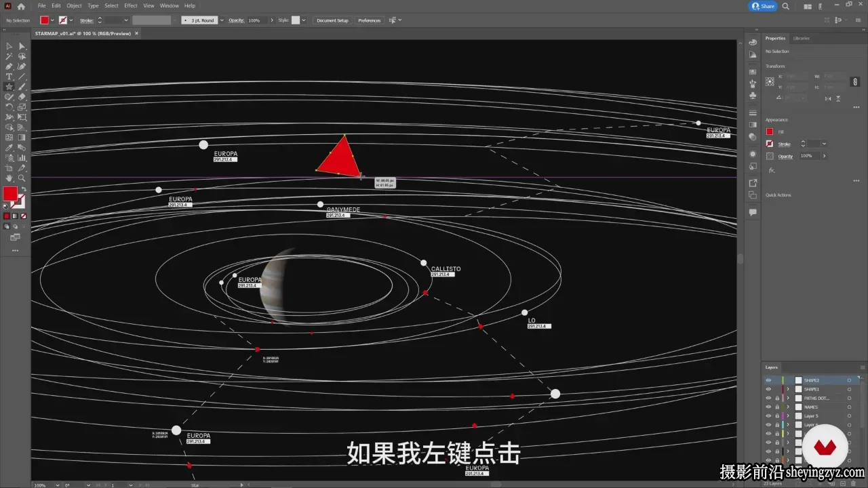The width and height of the screenshot is (868, 488).
Task: Swap fill and stroke colors
Action: tap(24, 189)
